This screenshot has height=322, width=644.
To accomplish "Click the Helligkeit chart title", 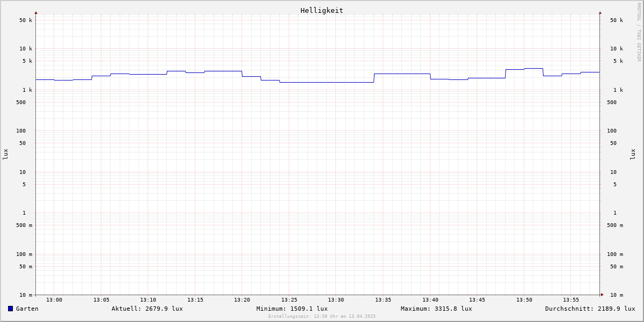I will [322, 10].
